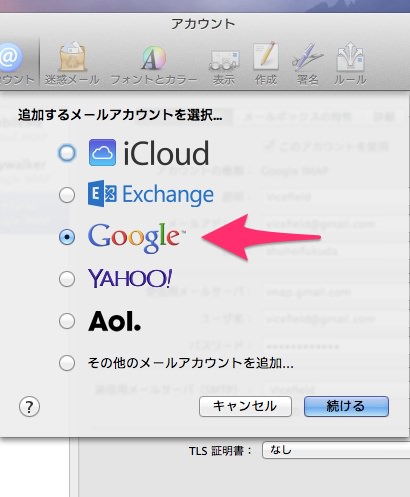410x497 pixels.
Task: Click the 追加するメールアカウントを選択 heading text
Action: (120, 115)
